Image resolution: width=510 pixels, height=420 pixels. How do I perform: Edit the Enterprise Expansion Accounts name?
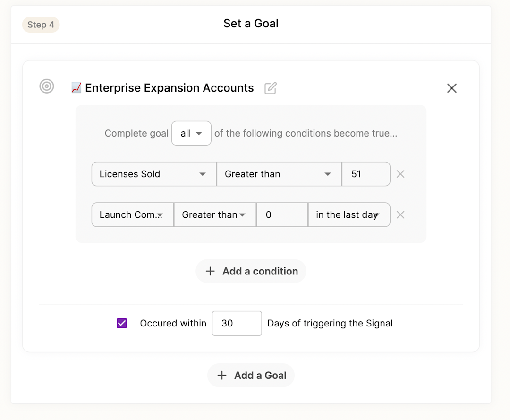[x=271, y=88]
